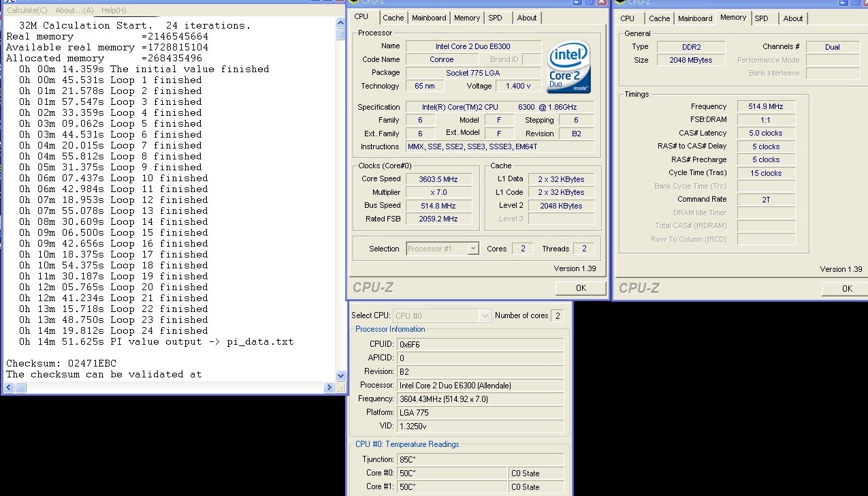This screenshot has width=868, height=496.
Task: Select CPU tab in right CPU-Z window
Action: click(628, 18)
